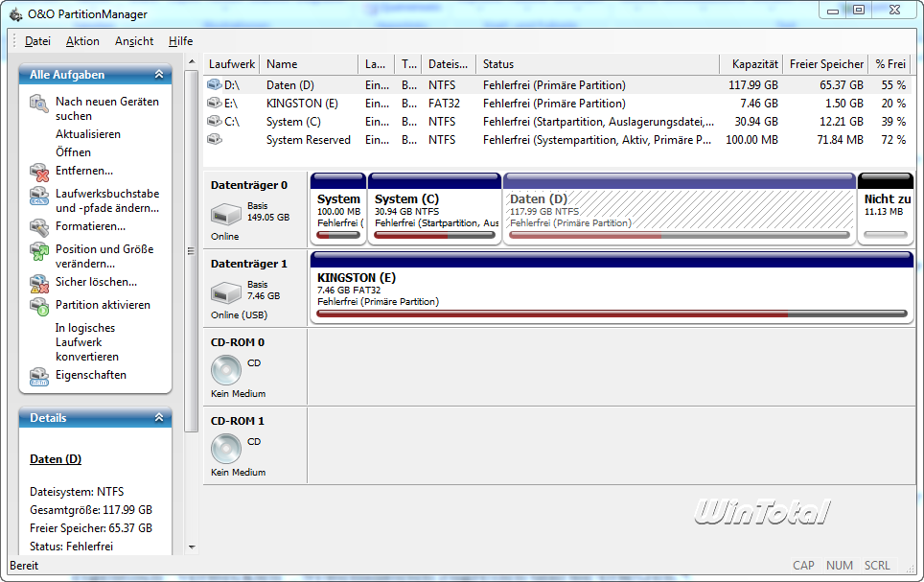Select System (C) 30.94 GB partition block

434,209
